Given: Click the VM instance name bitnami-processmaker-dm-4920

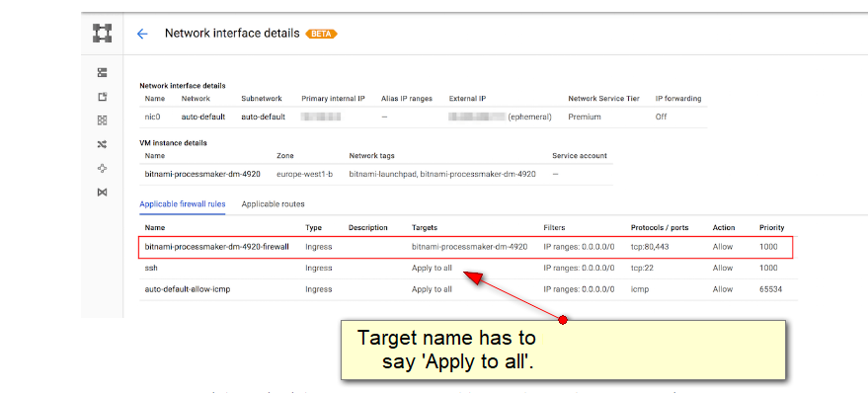Looking at the screenshot, I should (x=202, y=174).
